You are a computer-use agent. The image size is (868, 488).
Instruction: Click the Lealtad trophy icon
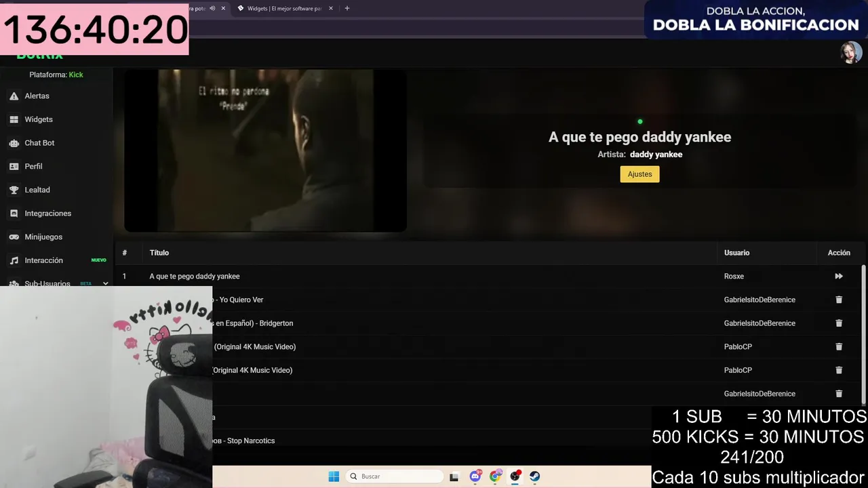(14, 190)
